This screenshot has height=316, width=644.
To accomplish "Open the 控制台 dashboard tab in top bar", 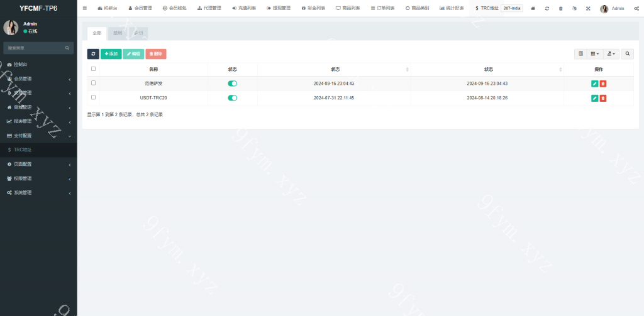I will tap(107, 8).
